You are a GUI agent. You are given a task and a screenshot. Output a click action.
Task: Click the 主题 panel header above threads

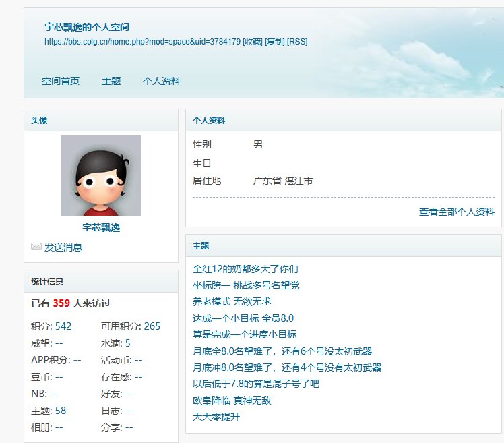click(x=343, y=246)
